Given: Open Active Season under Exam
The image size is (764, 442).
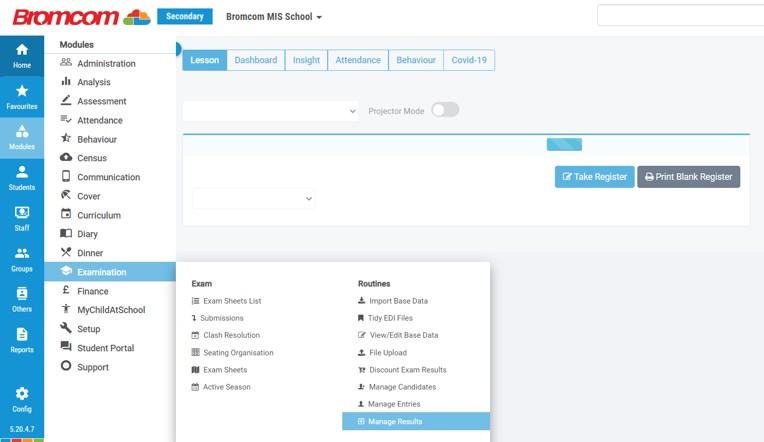Looking at the screenshot, I should point(221,387).
